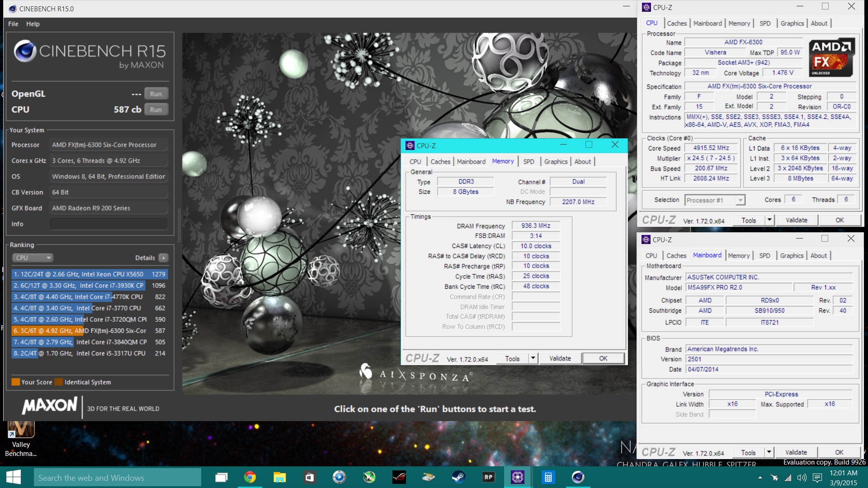Expand Tools arrow in top-right CPU-Z window
This screenshot has height=488, width=868.
coord(769,221)
